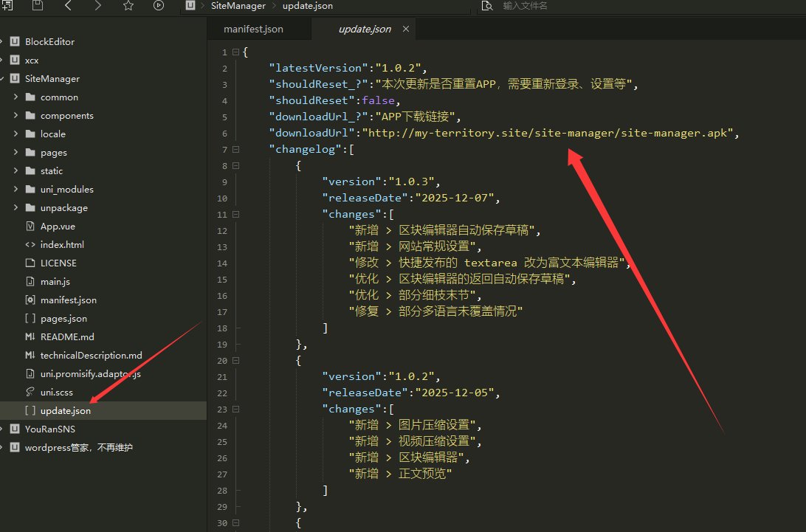The width and height of the screenshot is (806, 532).
Task: Click the Save file toolbar icon
Action: 38,6
